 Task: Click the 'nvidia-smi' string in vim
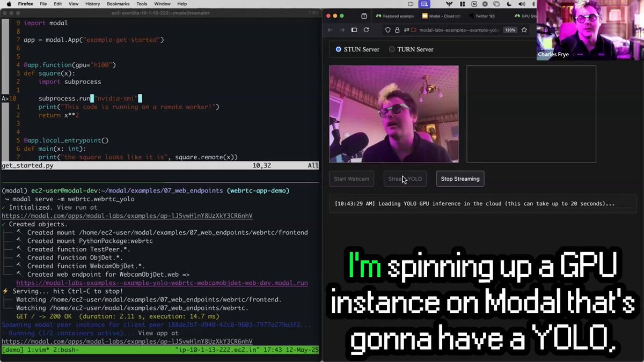tap(116, 98)
